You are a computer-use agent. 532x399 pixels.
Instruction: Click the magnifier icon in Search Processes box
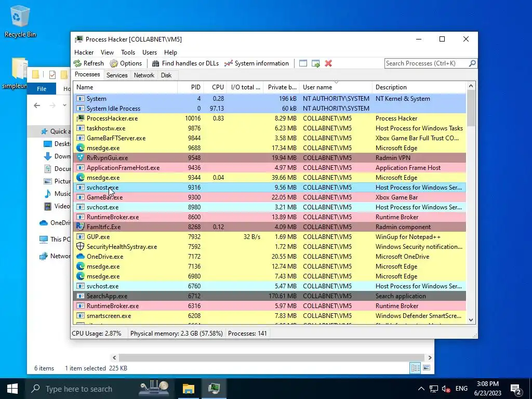472,63
